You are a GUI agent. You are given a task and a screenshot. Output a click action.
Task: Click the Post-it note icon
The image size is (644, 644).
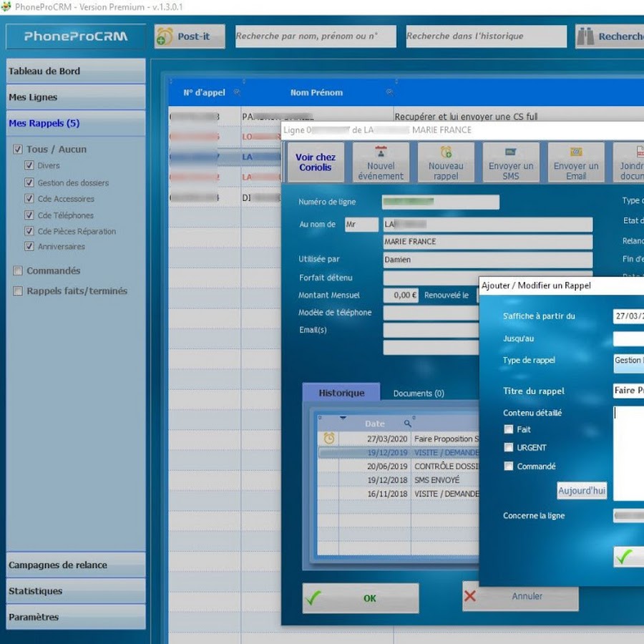pos(165,36)
